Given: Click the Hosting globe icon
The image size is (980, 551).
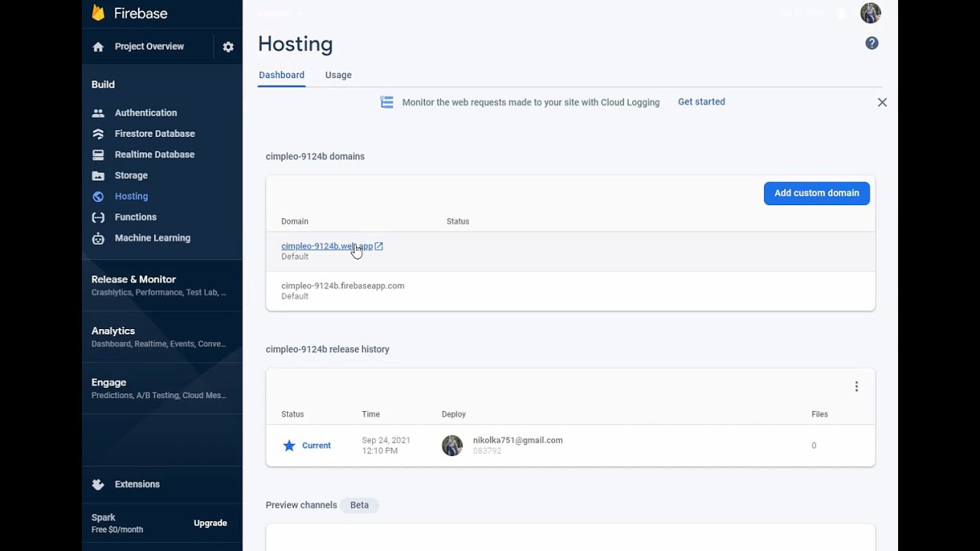Looking at the screenshot, I should point(98,197).
